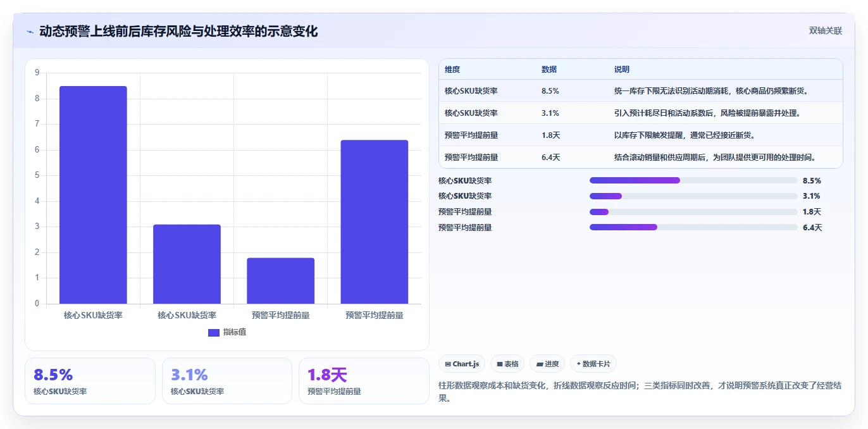The width and height of the screenshot is (868, 429).
Task: Click the chart bar with value 3.1
Action: tap(187, 264)
